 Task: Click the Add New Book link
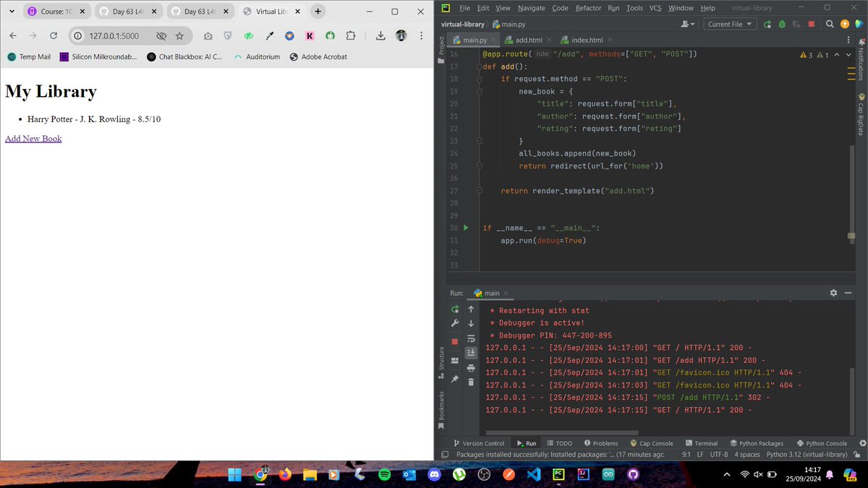[33, 138]
